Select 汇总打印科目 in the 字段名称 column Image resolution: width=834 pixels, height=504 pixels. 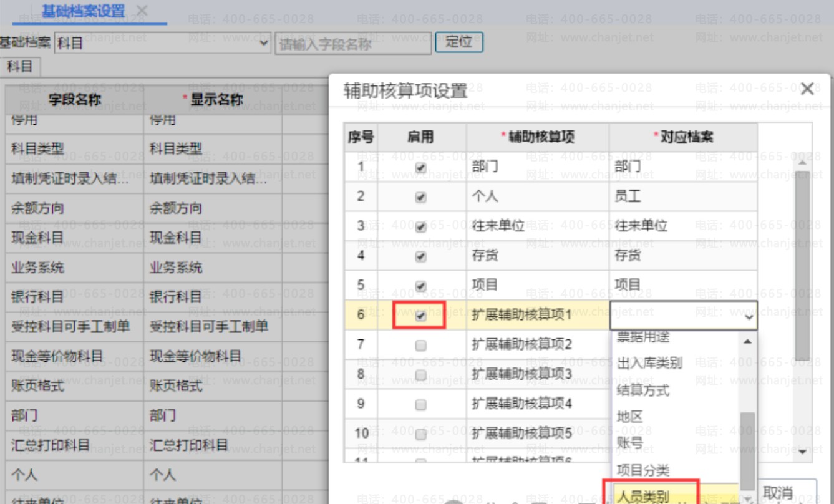pyautogui.click(x=51, y=445)
